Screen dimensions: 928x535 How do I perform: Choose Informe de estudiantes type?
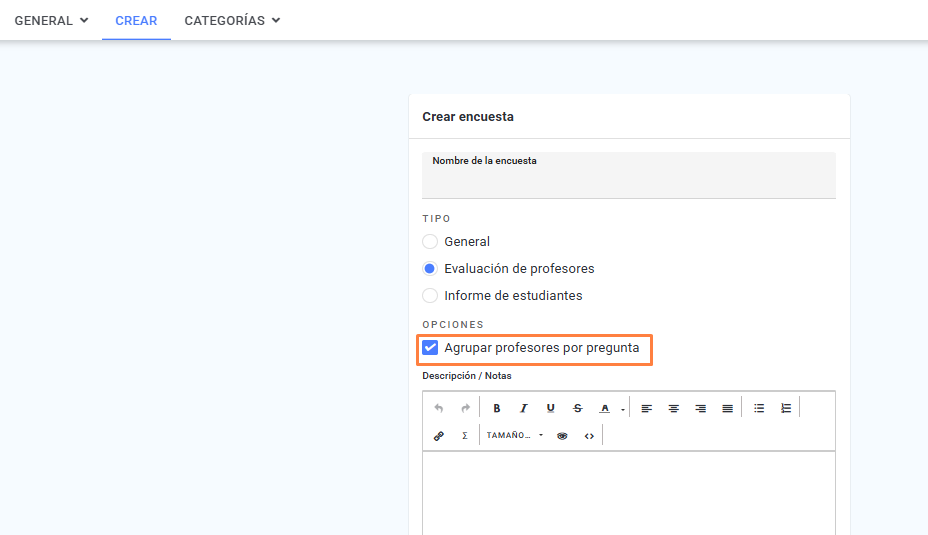pos(430,295)
